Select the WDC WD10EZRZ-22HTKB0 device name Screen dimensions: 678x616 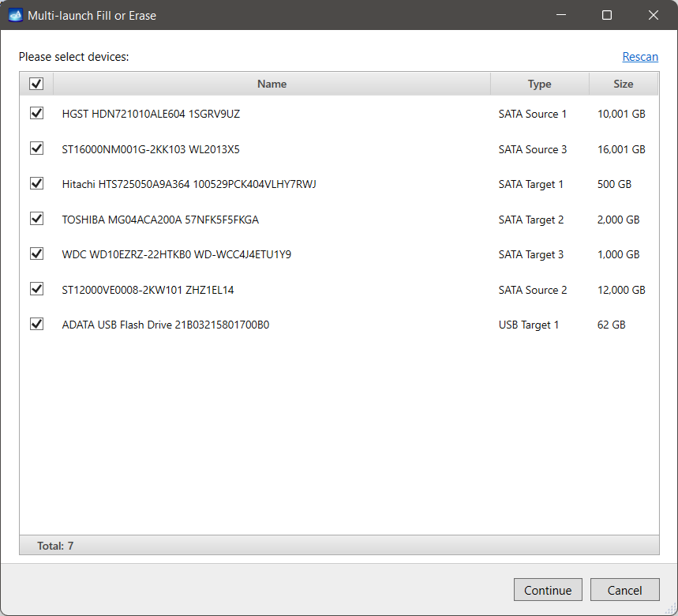click(177, 254)
